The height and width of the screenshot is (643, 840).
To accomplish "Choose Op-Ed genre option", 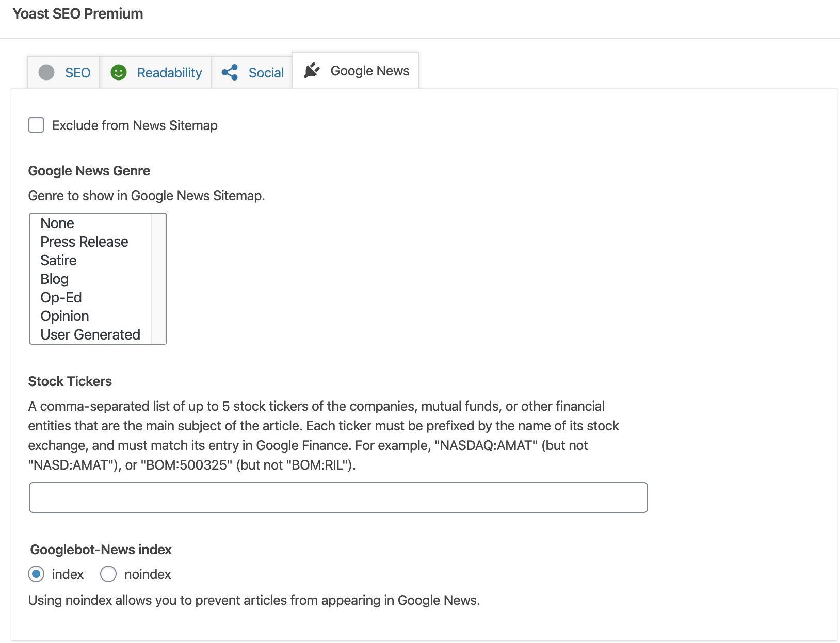I will (x=90, y=297).
